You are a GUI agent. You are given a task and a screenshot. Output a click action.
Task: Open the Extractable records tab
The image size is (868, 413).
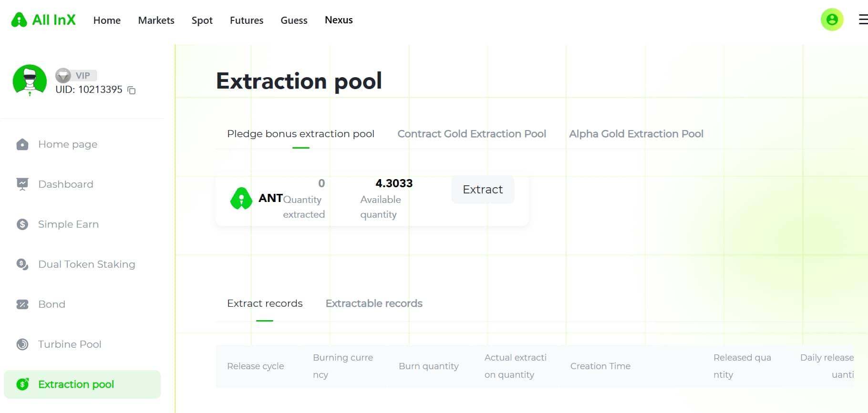pyautogui.click(x=374, y=303)
